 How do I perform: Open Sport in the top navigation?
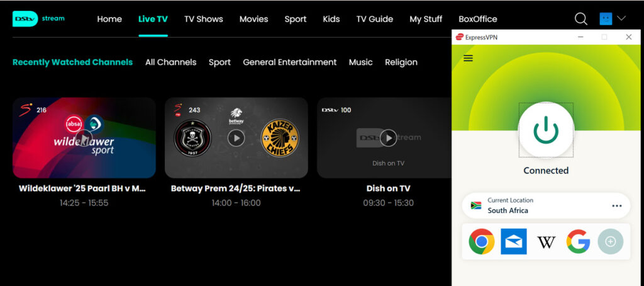[296, 19]
